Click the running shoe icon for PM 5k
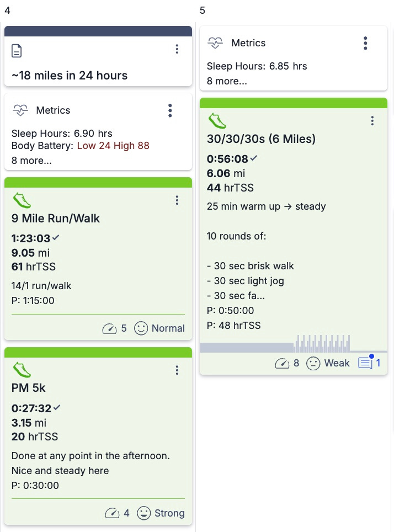The height and width of the screenshot is (532, 394). (x=22, y=370)
